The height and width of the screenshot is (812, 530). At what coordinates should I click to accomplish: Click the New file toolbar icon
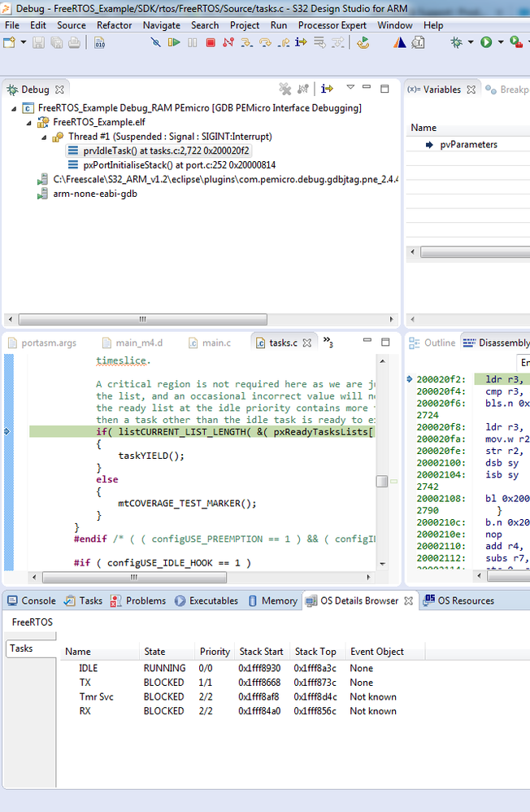pos(9,42)
